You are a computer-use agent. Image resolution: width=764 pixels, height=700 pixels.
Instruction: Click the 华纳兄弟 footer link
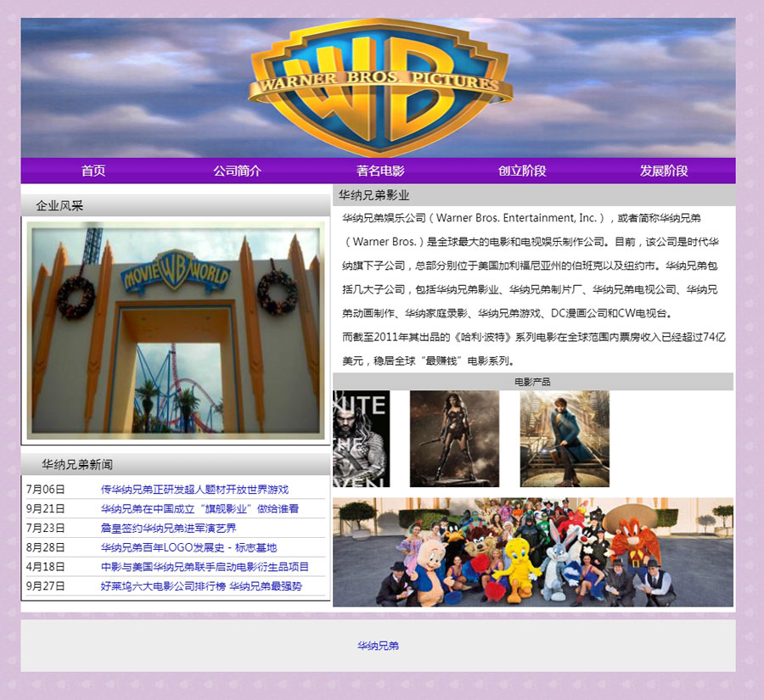(378, 646)
